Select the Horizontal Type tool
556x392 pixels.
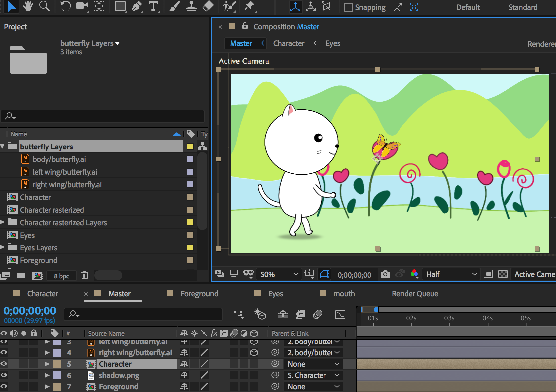point(153,6)
